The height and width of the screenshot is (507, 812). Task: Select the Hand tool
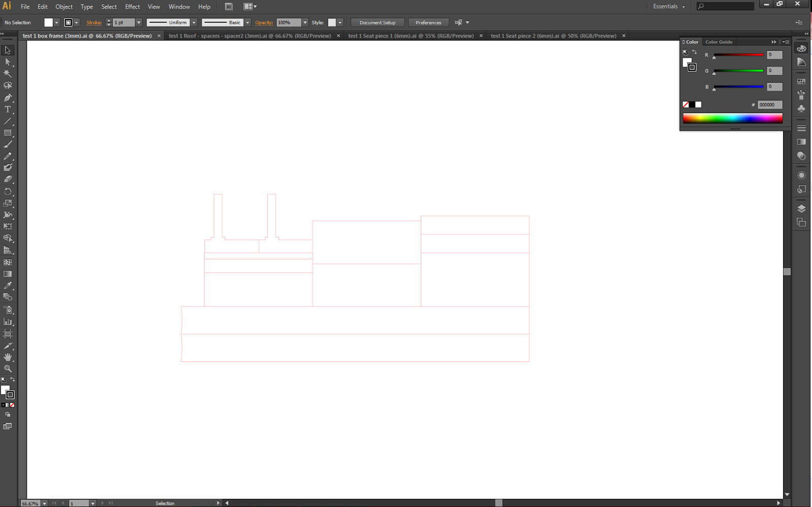tap(8, 357)
